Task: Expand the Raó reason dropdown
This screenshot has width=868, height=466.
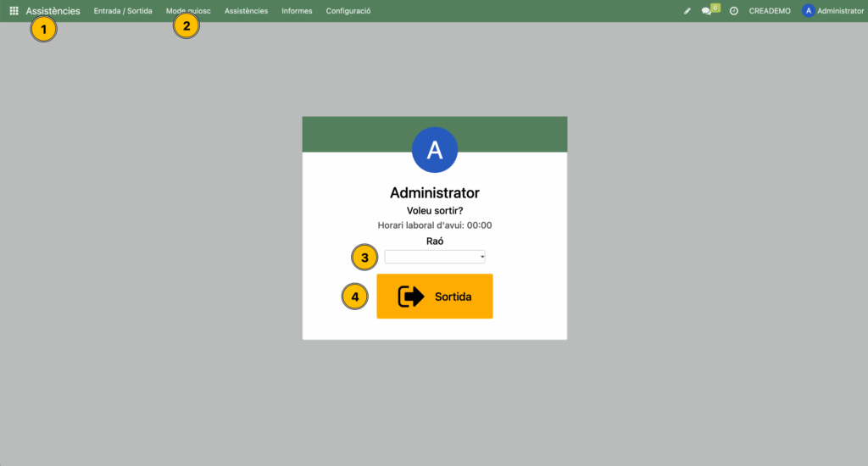Action: pyautogui.click(x=435, y=257)
